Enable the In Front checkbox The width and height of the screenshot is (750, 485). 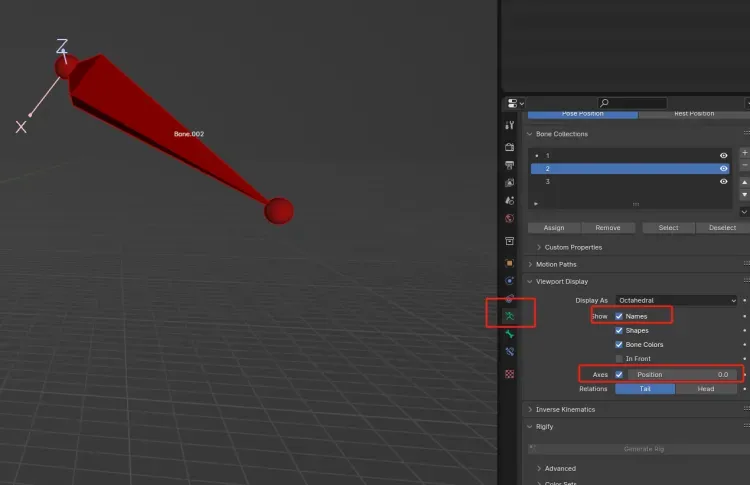click(x=619, y=358)
